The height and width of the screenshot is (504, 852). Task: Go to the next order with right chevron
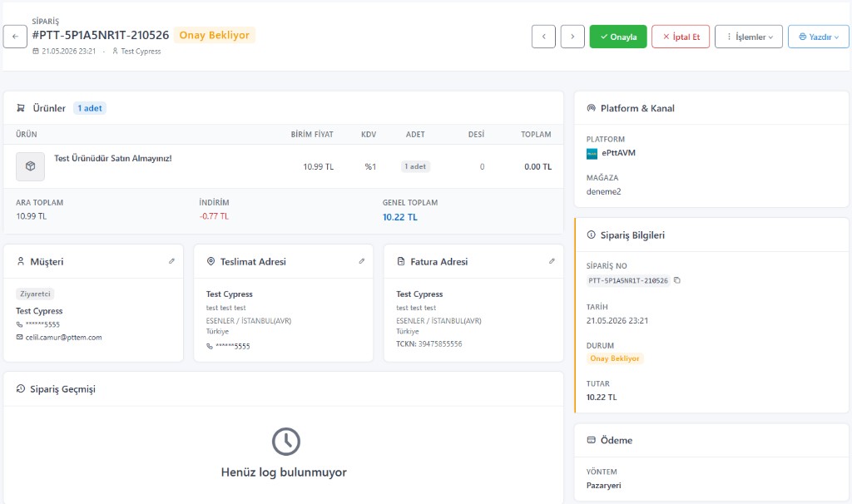[x=572, y=37]
